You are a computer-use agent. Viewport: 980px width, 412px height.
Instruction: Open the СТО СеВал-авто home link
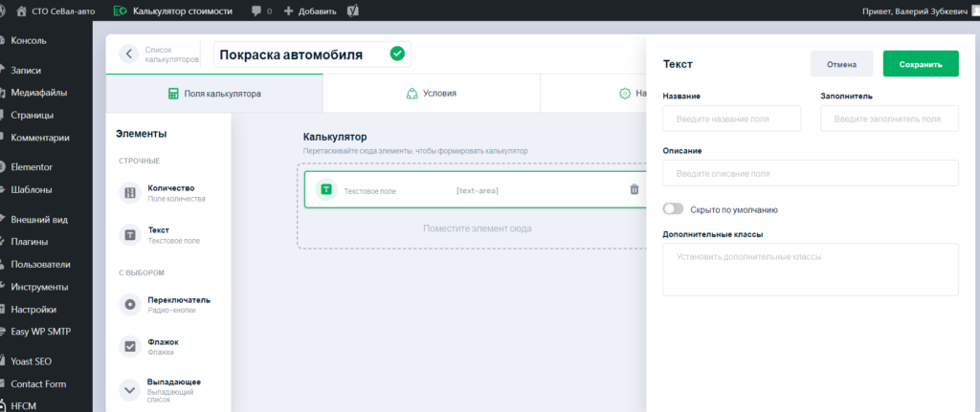click(56, 11)
